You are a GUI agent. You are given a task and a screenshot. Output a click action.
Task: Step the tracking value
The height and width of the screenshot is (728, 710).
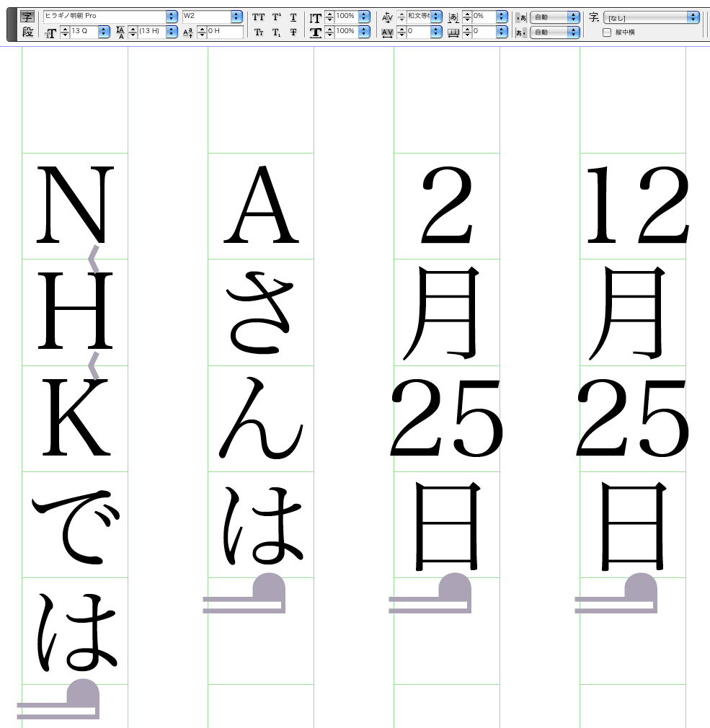401,32
